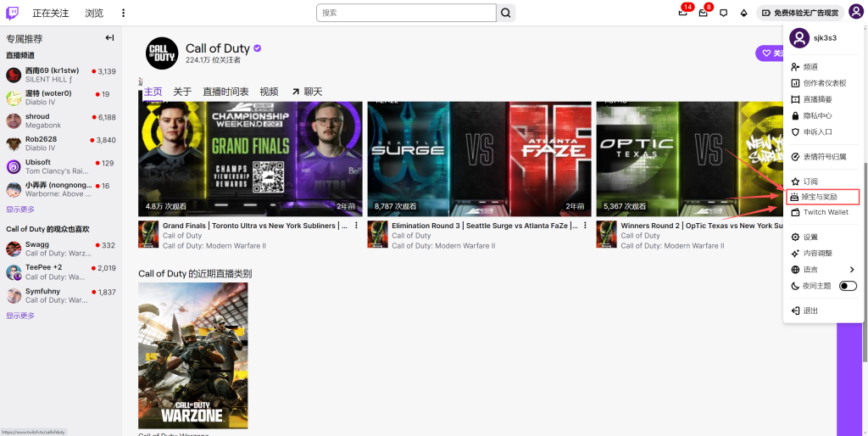Viewport: 868px width, 436px height.
Task: Open the three-dot more menu in top bar
Action: click(x=123, y=13)
